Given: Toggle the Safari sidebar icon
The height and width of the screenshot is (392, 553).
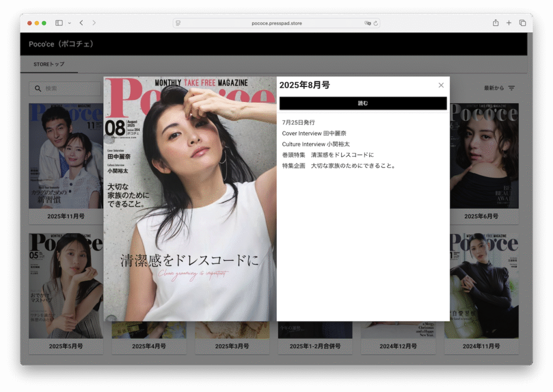Looking at the screenshot, I should (x=59, y=23).
